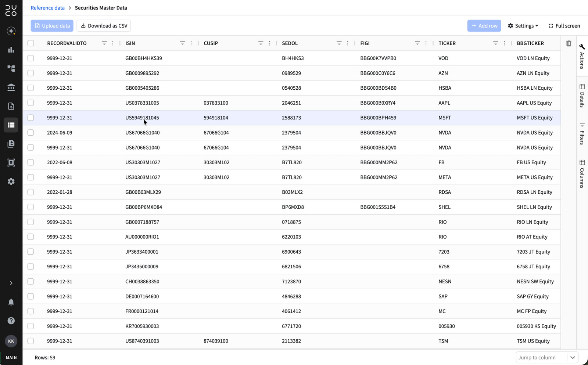
Task: Open the reference data list sidebar icon
Action: coord(11,125)
